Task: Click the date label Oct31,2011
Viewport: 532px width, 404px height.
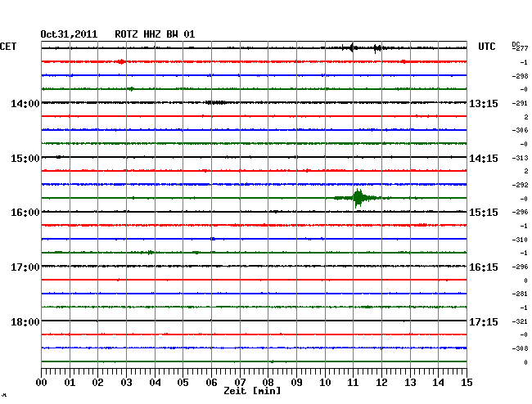Action: pos(69,34)
